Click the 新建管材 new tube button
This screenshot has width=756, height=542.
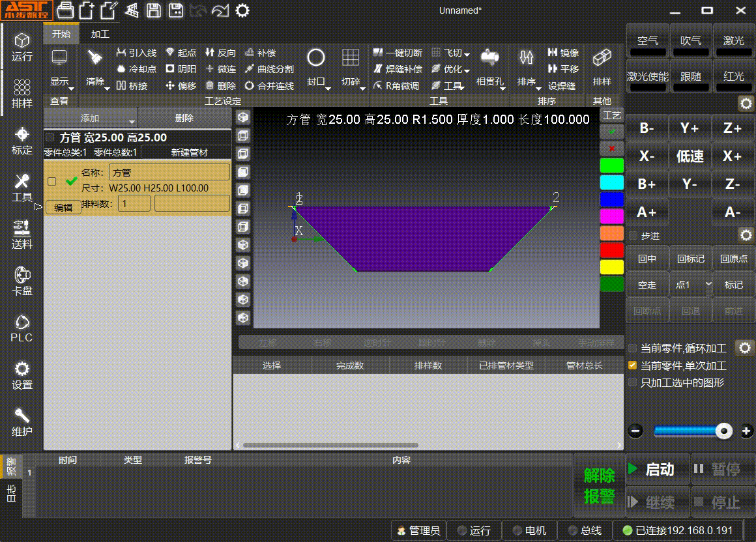pyautogui.click(x=189, y=152)
